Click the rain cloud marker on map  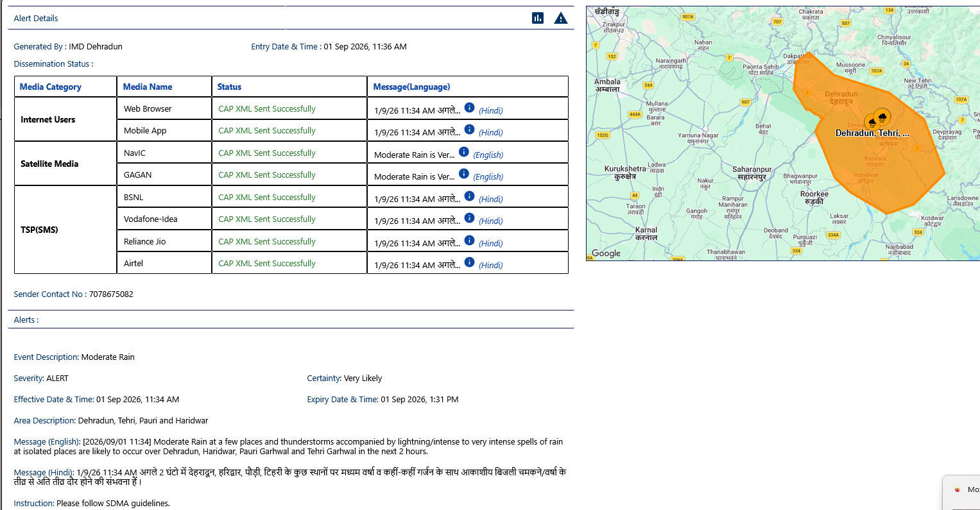882,117
